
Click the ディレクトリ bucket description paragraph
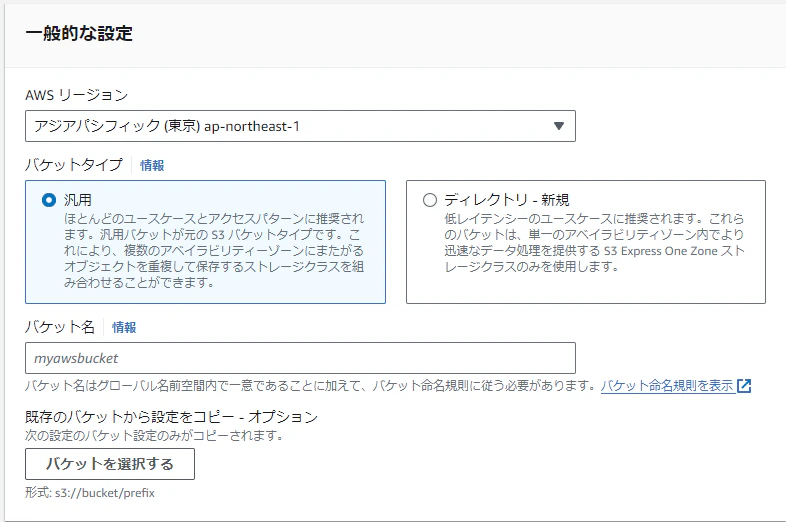pyautogui.click(x=595, y=243)
